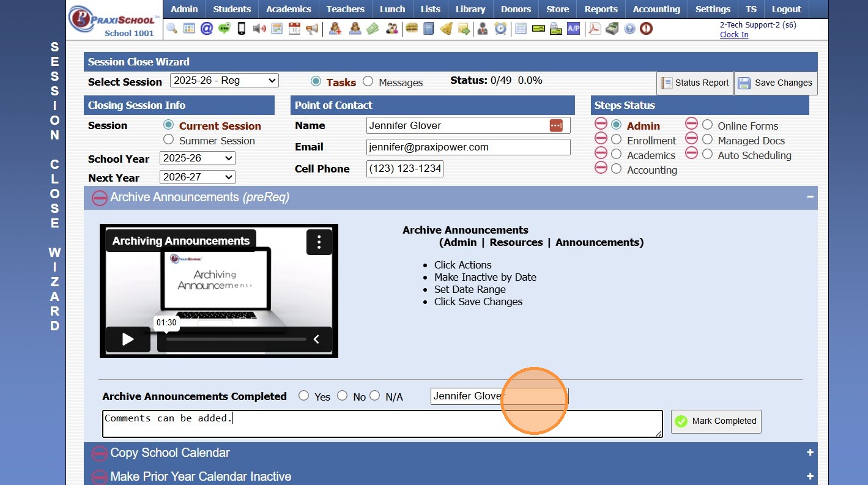Click the add student icon with plus
This screenshot has width=868, height=485.
(335, 28)
